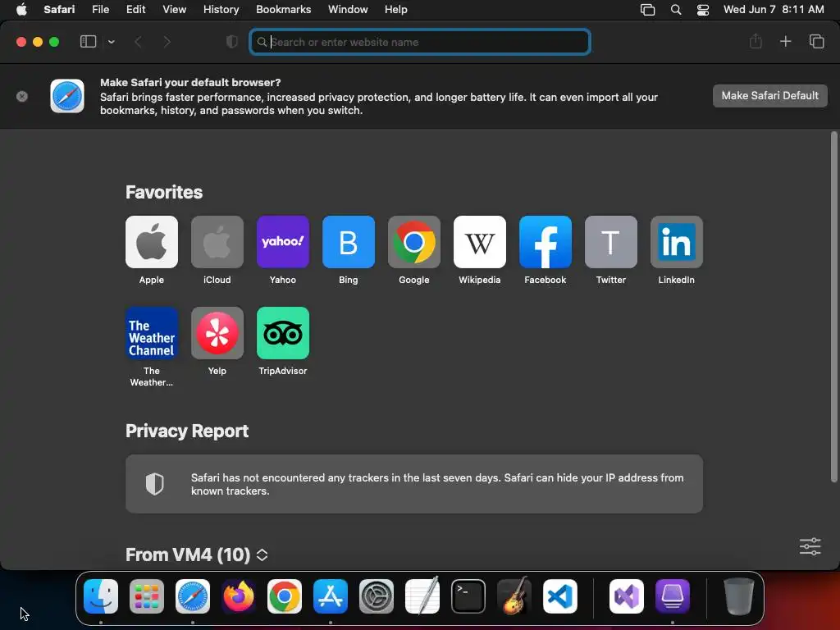Screen dimensions: 840x630
Task: Open the Facebook favorite tile
Action: coord(546,242)
